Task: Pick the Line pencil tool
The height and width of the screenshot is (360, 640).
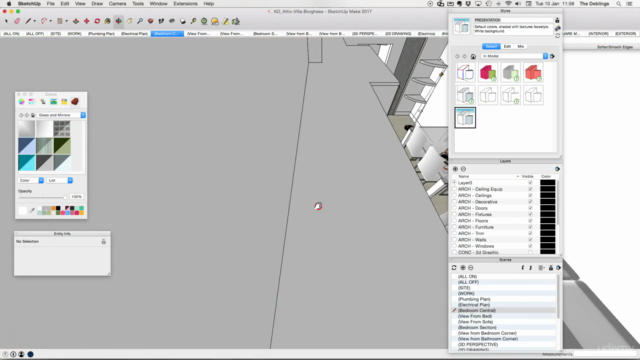Action: (28, 21)
